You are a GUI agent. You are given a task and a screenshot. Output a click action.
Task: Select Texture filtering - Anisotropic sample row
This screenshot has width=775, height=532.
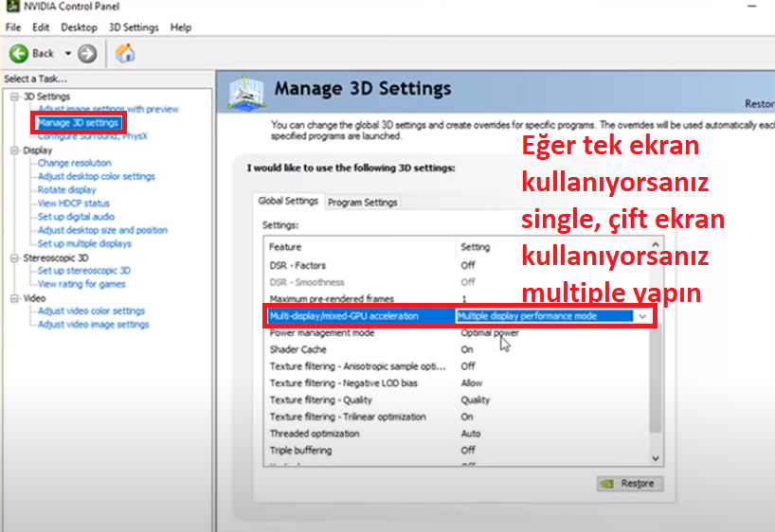[x=458, y=366]
